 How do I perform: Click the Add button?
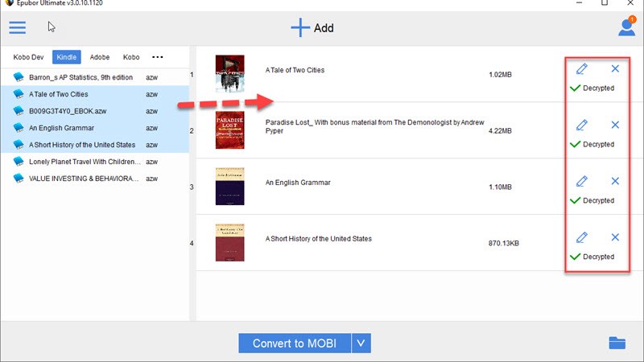[x=312, y=28]
